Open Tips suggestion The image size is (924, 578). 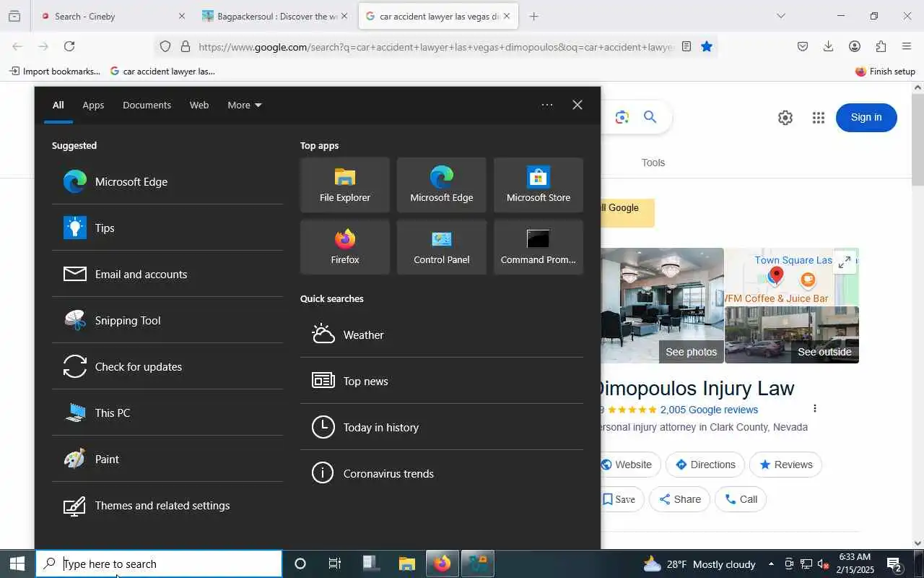click(167, 228)
